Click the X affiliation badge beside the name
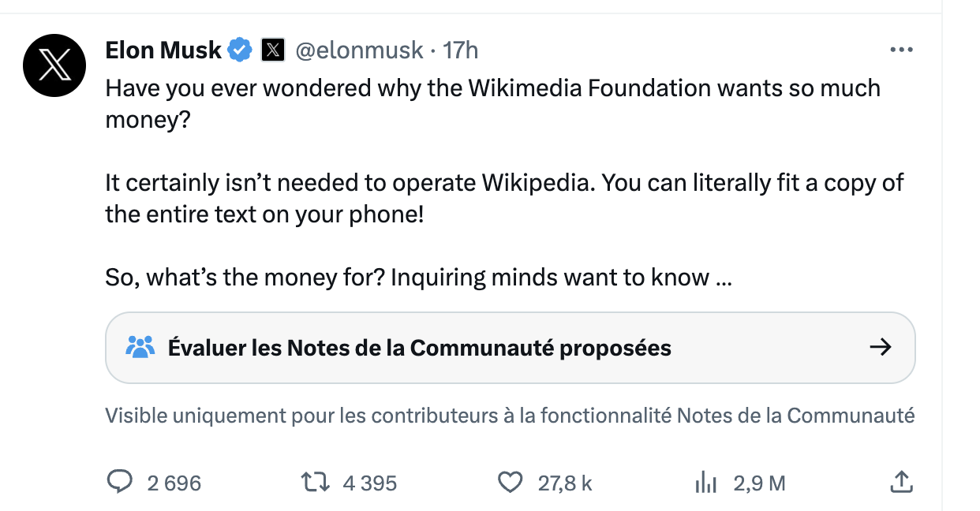Viewport: 980px width, 511px height. click(272, 50)
